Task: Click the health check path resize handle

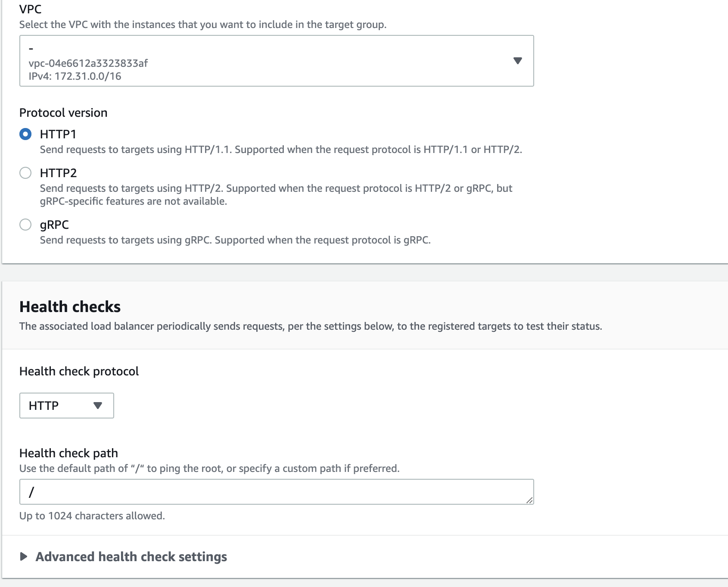Action: [529, 500]
